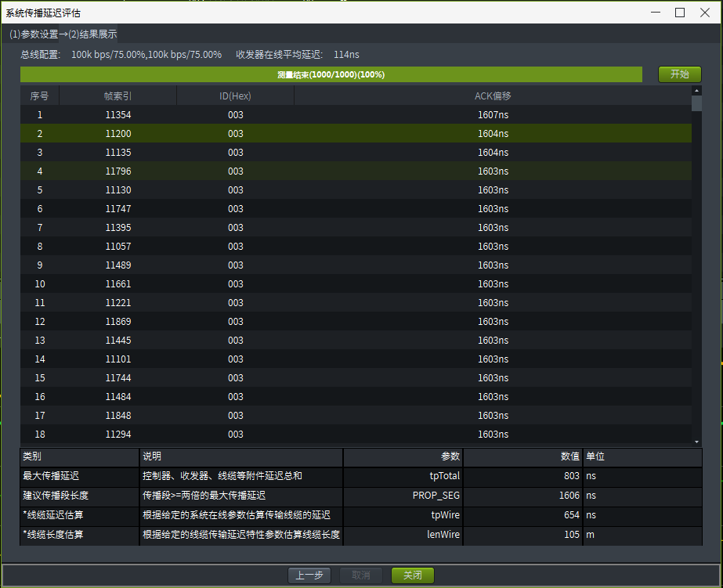Select row with frame index 11354
Screen dimensions: 723x588
[x=356, y=115]
